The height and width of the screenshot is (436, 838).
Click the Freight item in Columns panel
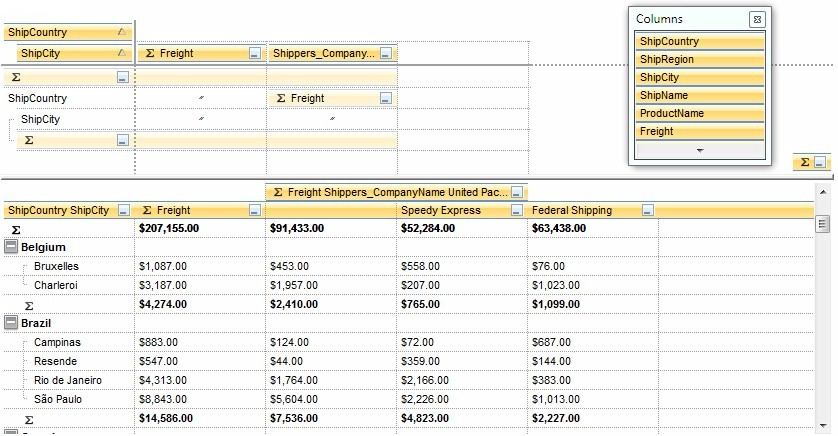pos(700,131)
